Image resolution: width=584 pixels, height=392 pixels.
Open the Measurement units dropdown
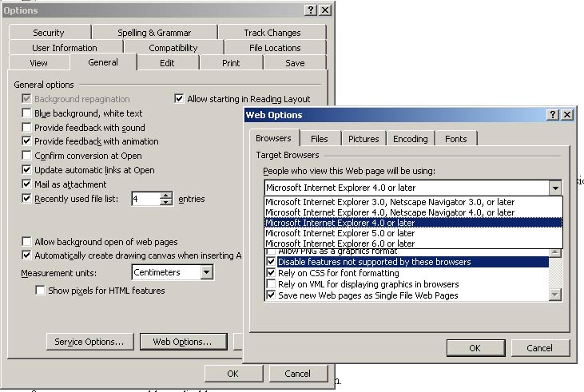pos(206,272)
